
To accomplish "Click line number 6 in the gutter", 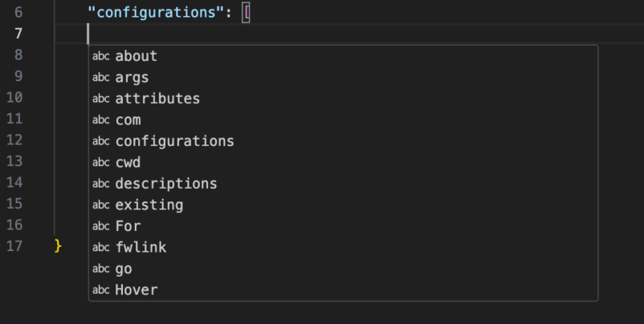I will pyautogui.click(x=18, y=13).
